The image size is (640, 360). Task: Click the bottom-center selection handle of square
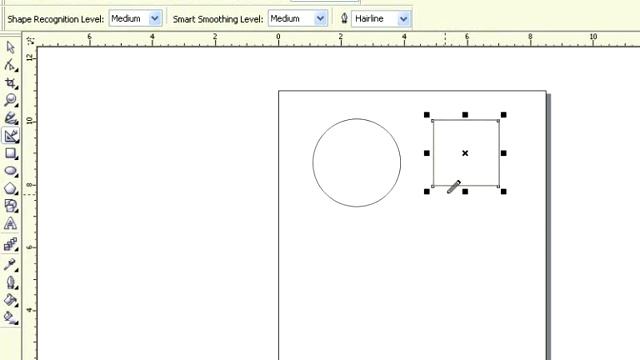(x=465, y=191)
